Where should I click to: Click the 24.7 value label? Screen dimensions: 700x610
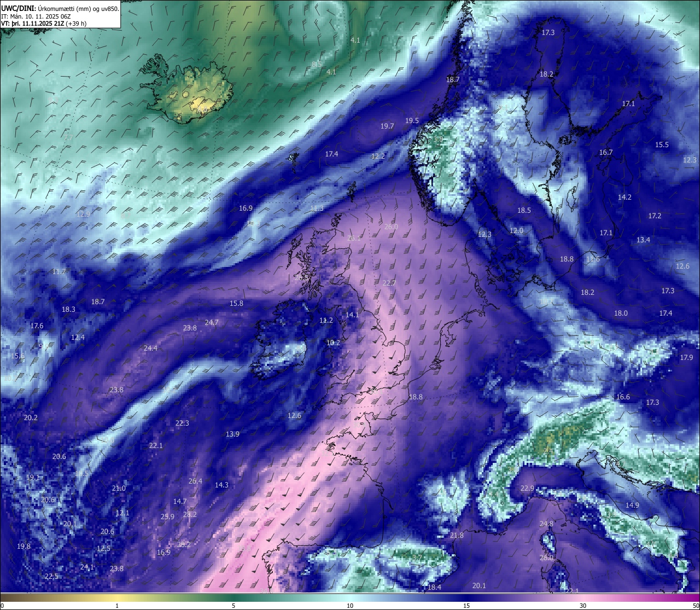(x=212, y=322)
